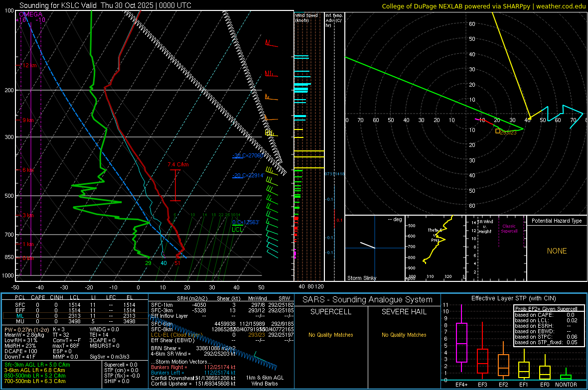
Task: Click the 'DownT = 41F' value
Action: [x=19, y=357]
